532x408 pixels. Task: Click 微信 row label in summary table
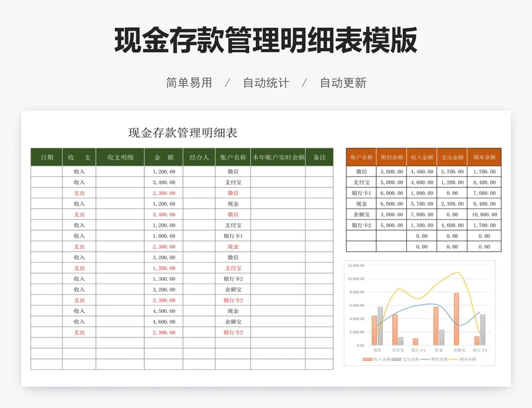point(361,172)
